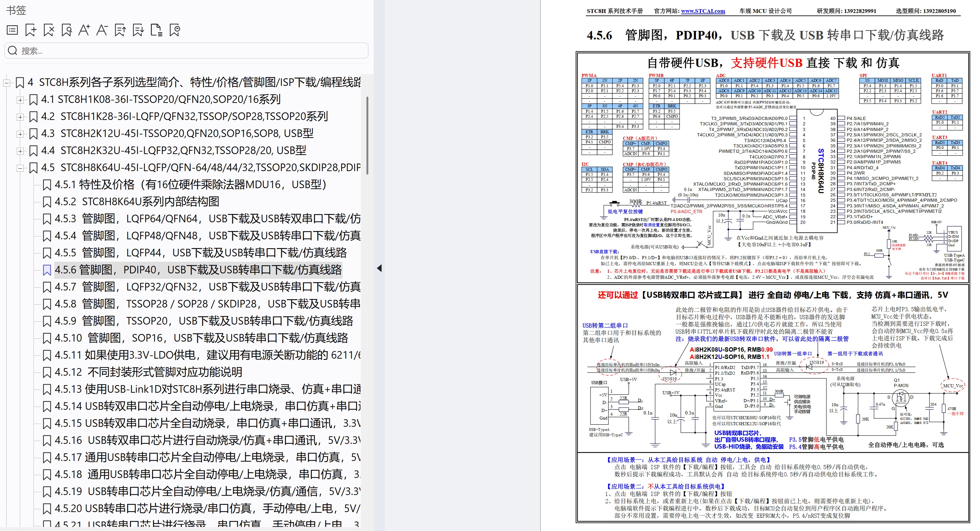
Task: Click bookmark icon beside 4.5.20 entry
Action: coord(47,509)
